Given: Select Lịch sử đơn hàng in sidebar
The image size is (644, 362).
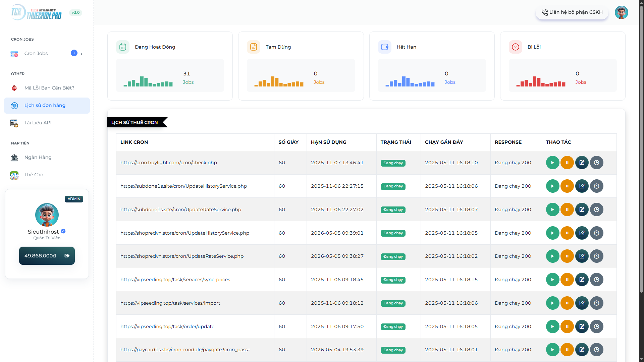Looking at the screenshot, I should (x=45, y=105).
